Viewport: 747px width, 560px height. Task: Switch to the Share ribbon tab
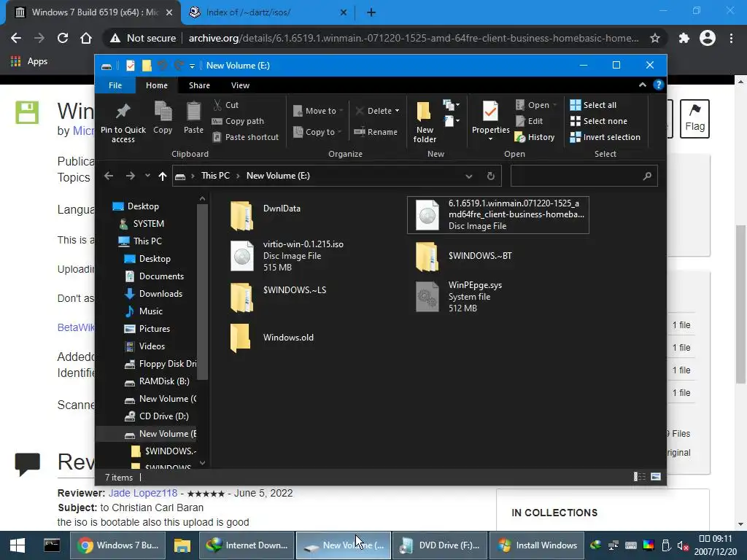[x=199, y=85]
